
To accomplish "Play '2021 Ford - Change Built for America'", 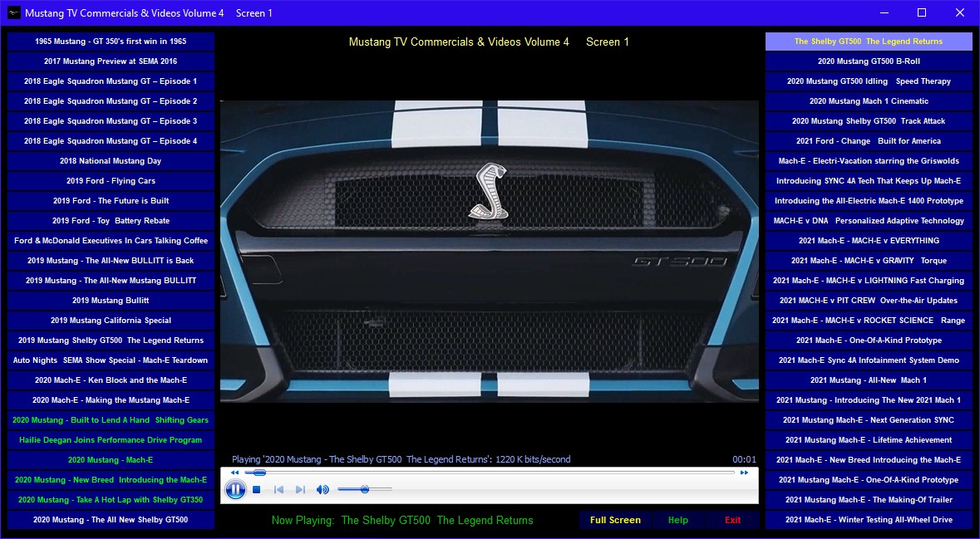I will coord(869,141).
